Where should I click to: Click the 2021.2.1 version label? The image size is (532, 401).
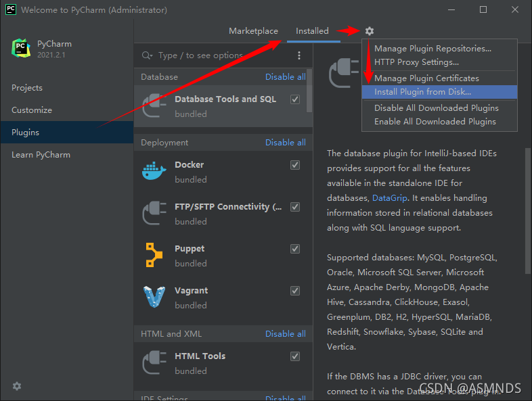(51, 55)
